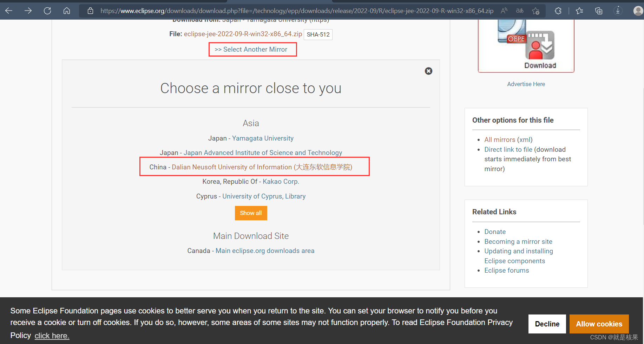Open the translate page icon
This screenshot has width=644, height=344.
(x=520, y=11)
